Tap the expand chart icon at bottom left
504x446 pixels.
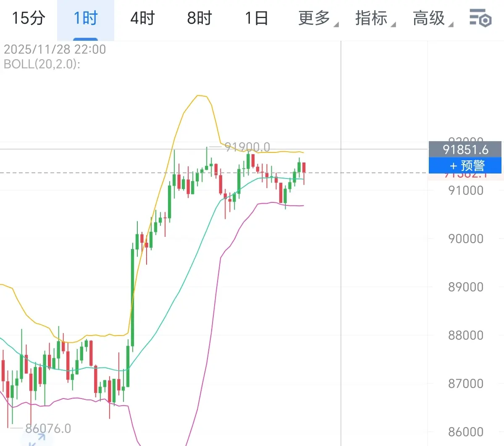[x=37, y=440]
